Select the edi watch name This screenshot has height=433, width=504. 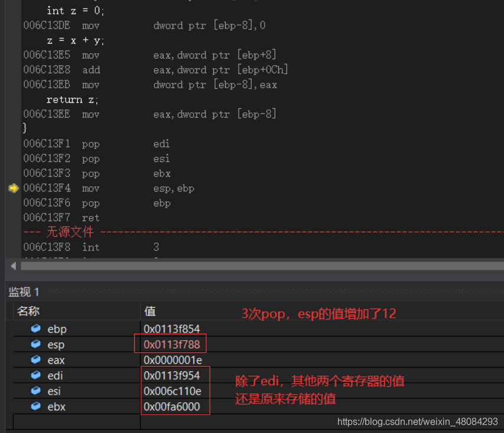tap(55, 376)
